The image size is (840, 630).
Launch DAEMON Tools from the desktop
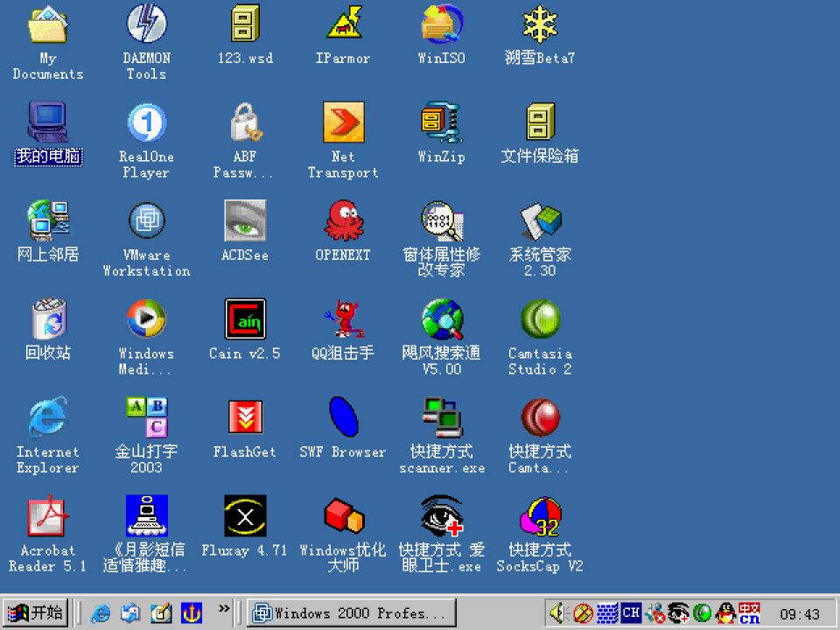click(x=146, y=24)
